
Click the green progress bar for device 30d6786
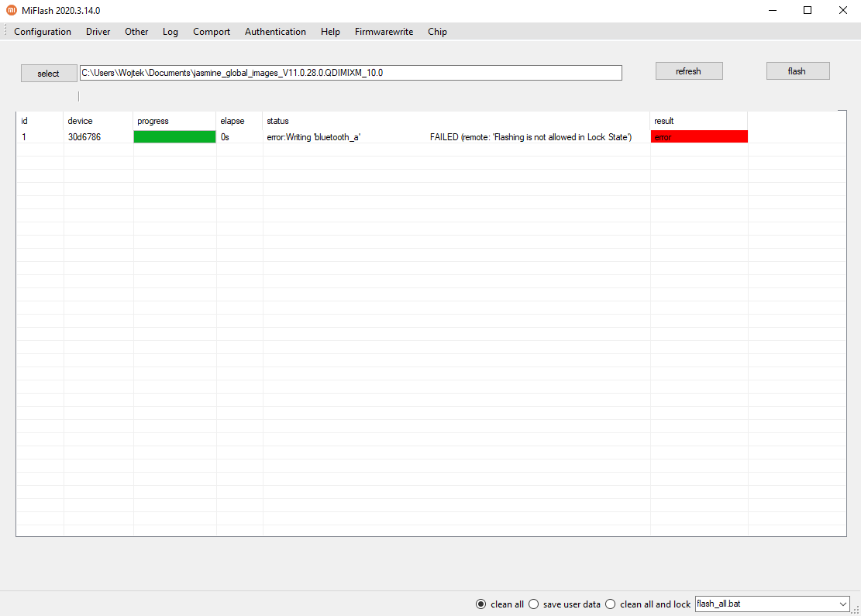(174, 136)
